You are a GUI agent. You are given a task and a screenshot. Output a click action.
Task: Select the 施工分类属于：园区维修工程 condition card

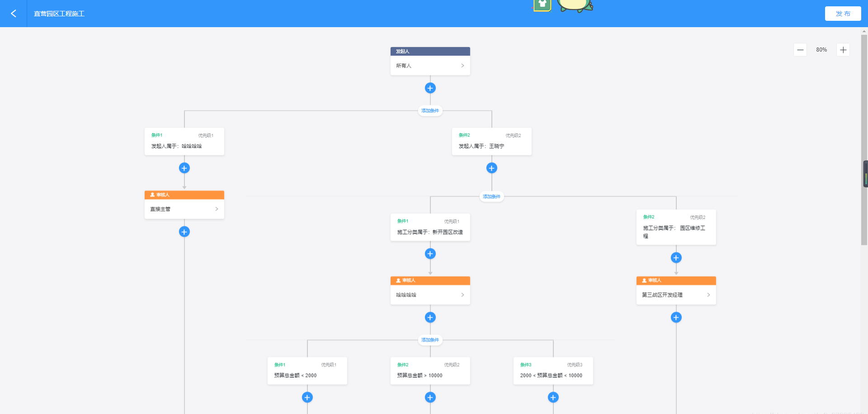(676, 228)
